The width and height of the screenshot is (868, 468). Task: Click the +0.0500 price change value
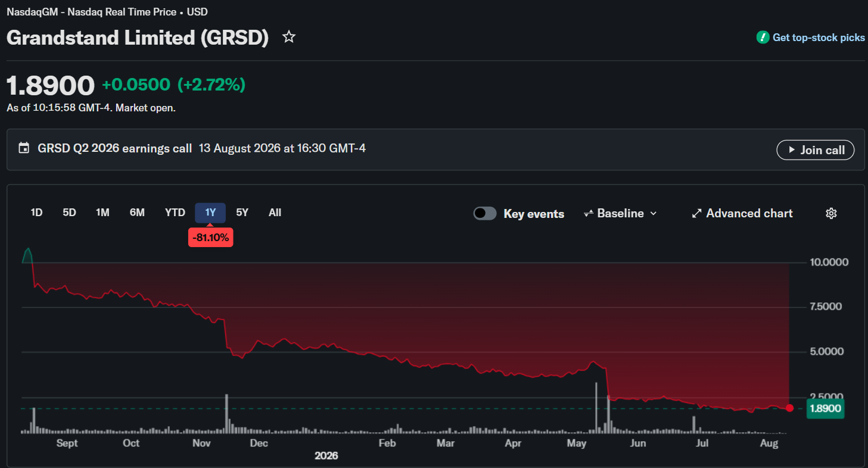(x=136, y=85)
